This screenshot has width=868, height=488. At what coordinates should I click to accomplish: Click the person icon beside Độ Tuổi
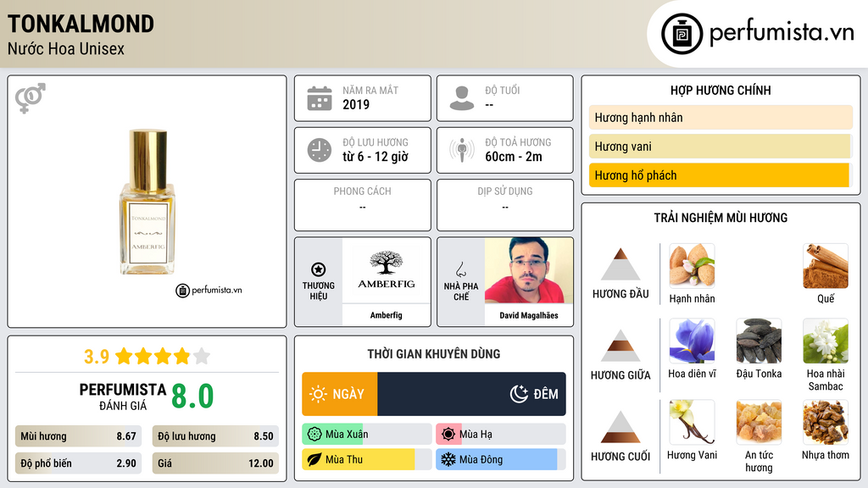pyautogui.click(x=462, y=98)
